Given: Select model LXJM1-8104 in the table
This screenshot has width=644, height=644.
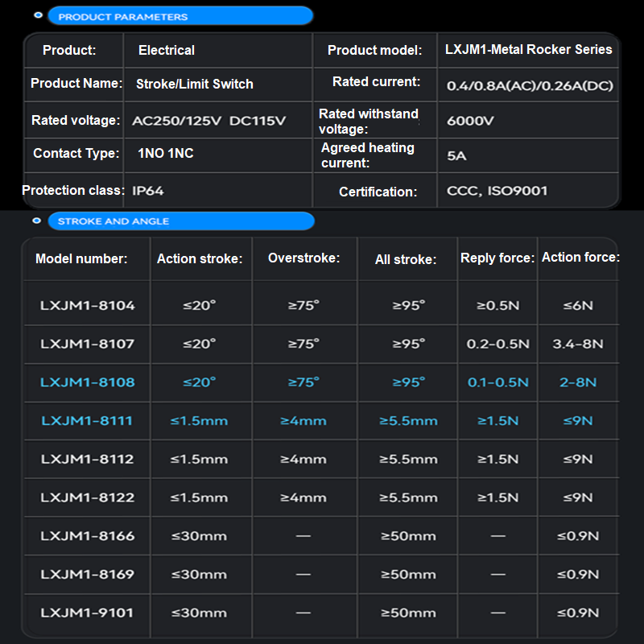Looking at the screenshot, I should [88, 305].
